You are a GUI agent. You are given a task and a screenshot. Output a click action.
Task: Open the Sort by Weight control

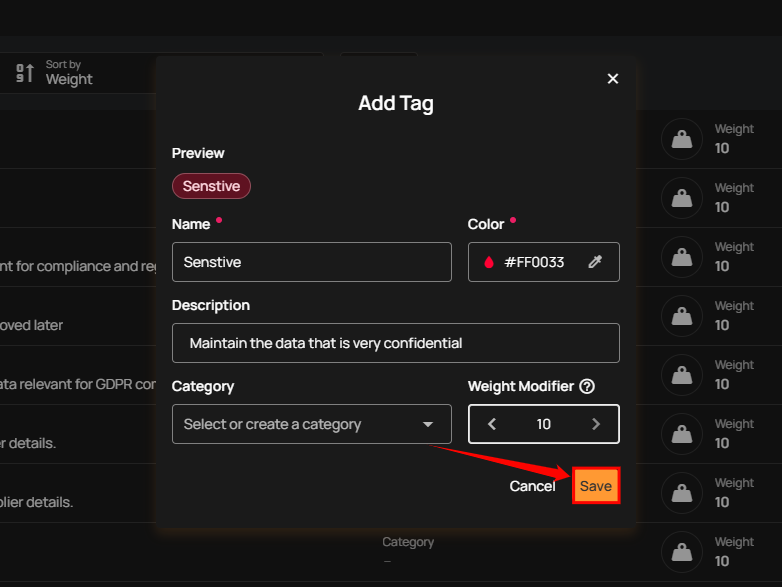click(x=69, y=73)
